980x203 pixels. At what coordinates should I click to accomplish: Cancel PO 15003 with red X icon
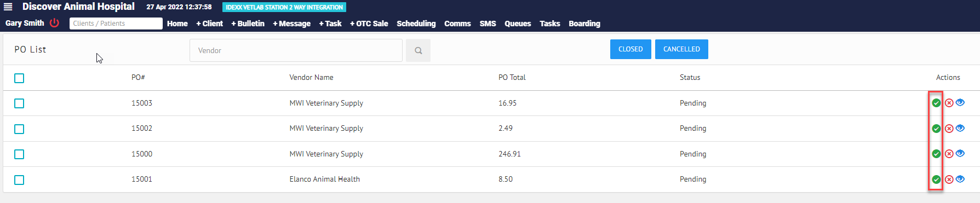click(x=949, y=103)
